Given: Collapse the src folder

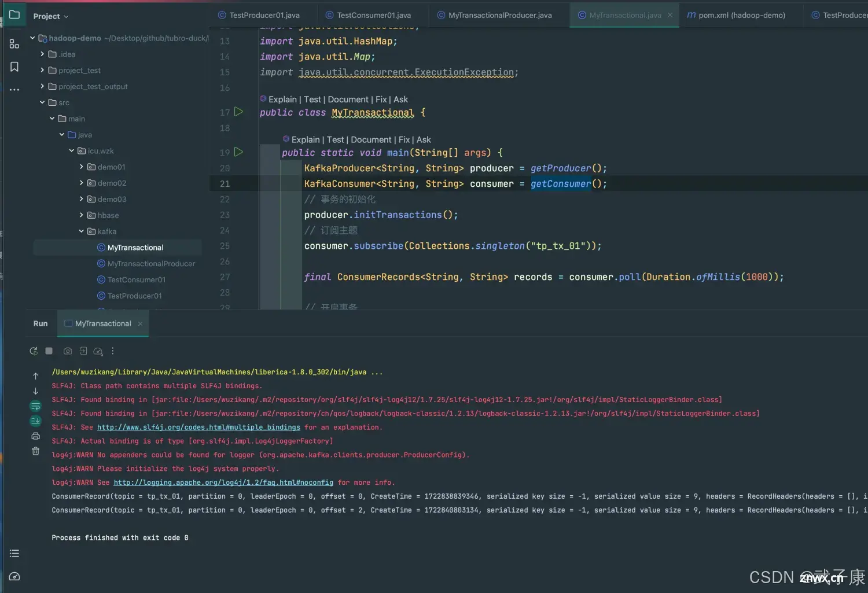Looking at the screenshot, I should pyautogui.click(x=42, y=102).
